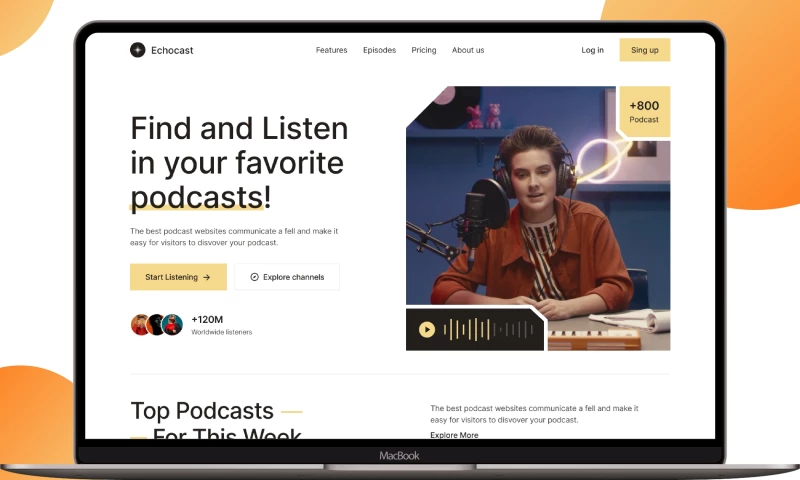
Task: Click the Explore channels button
Action: (x=287, y=277)
